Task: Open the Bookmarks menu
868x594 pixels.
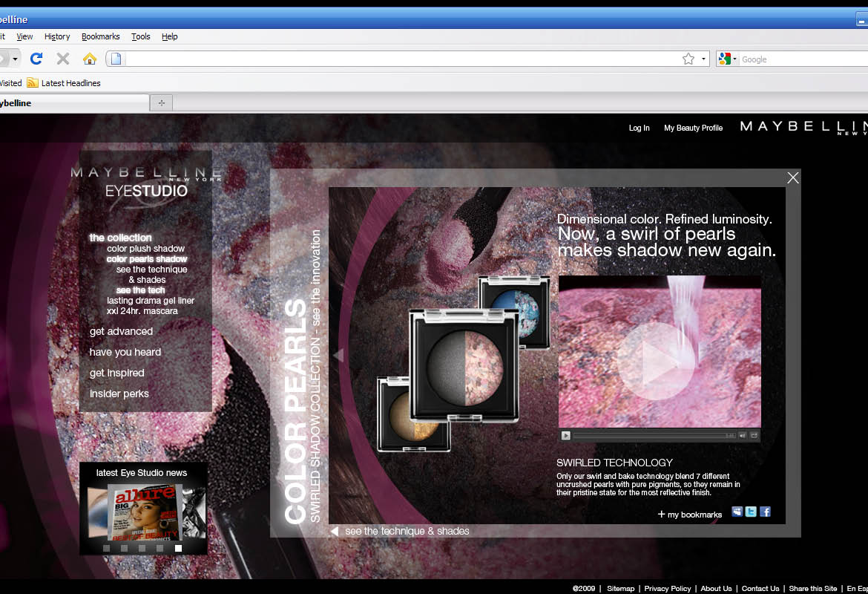Action: (x=100, y=36)
